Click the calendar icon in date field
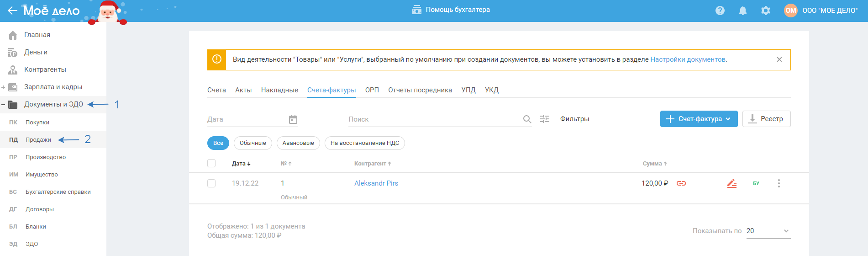 [293, 119]
